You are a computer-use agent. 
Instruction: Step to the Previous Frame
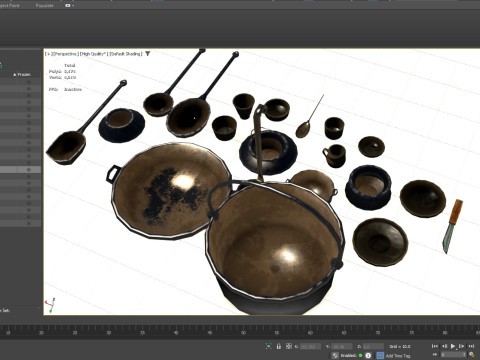(x=444, y=346)
